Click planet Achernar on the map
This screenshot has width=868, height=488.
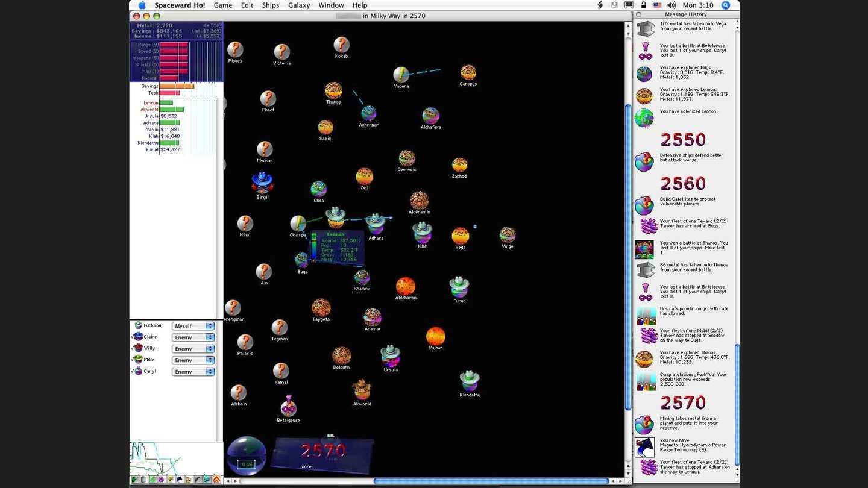tap(368, 113)
